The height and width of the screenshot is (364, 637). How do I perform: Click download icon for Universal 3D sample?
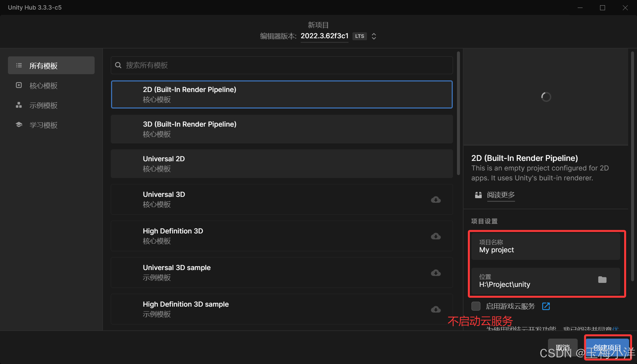click(x=436, y=273)
